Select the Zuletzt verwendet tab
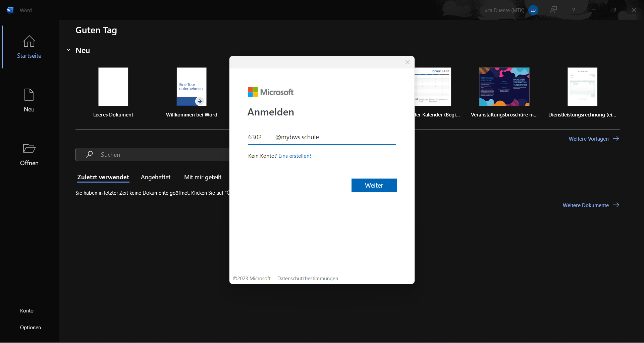This screenshot has height=343, width=644. click(x=103, y=177)
